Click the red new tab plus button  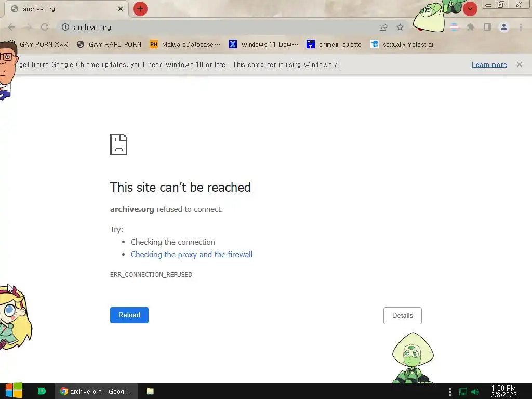tap(140, 9)
